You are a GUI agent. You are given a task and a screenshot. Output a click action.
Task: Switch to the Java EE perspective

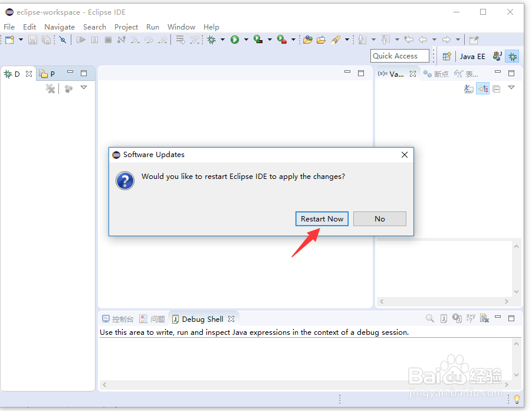[x=472, y=56]
